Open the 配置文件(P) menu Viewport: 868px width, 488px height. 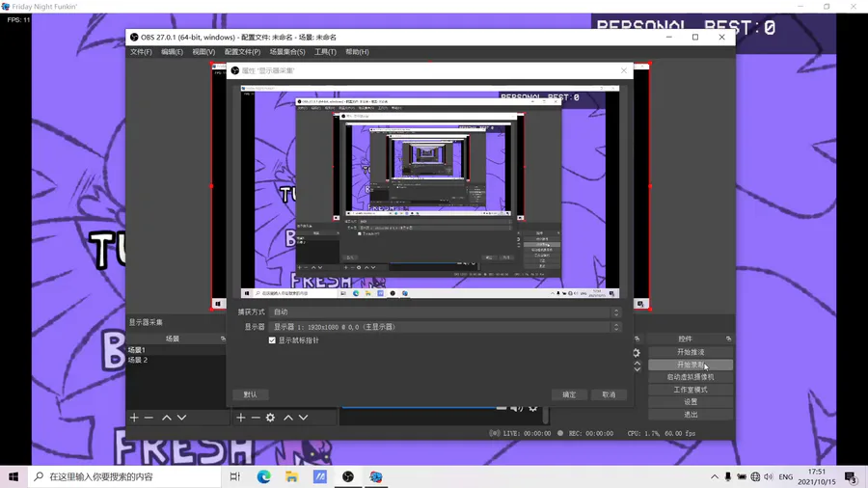(x=242, y=52)
